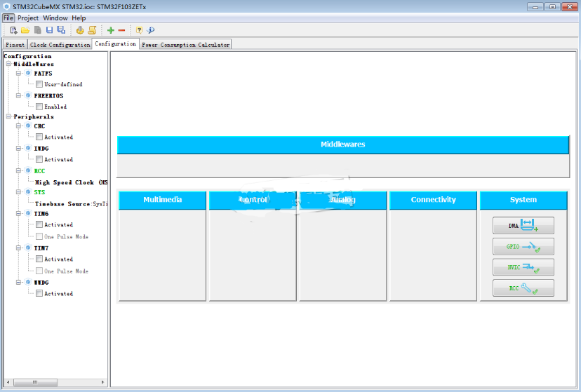Switch to the Pinout tab
This screenshot has width=581, height=392.
(x=15, y=44)
